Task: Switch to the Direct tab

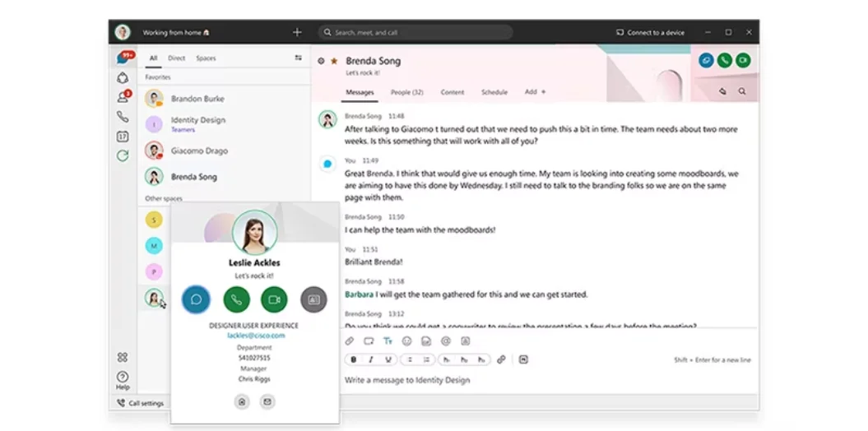Action: click(x=177, y=58)
